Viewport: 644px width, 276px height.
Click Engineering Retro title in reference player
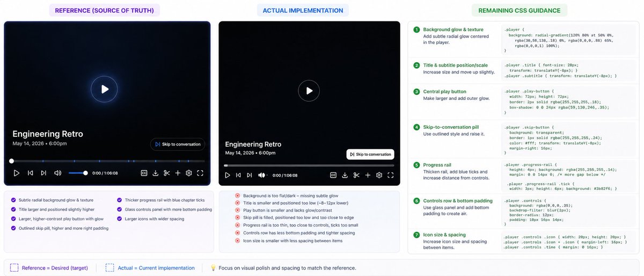pos(48,134)
